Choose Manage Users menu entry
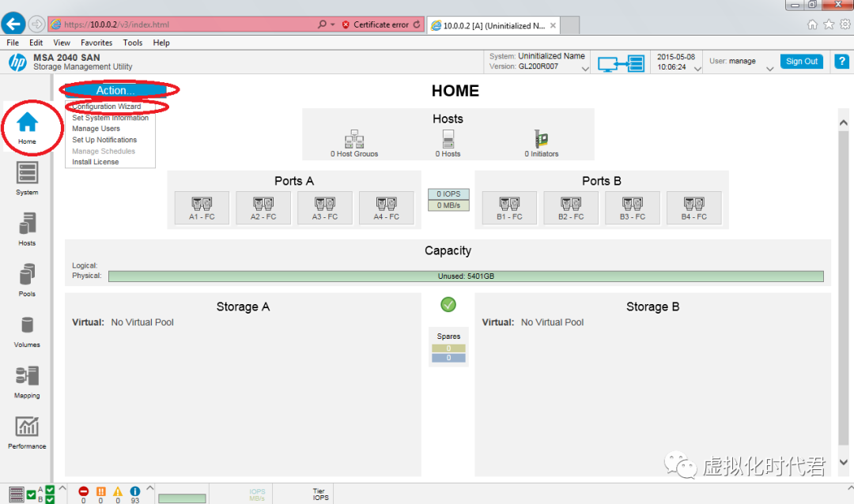Viewport: 854px width, 504px height. coord(96,129)
